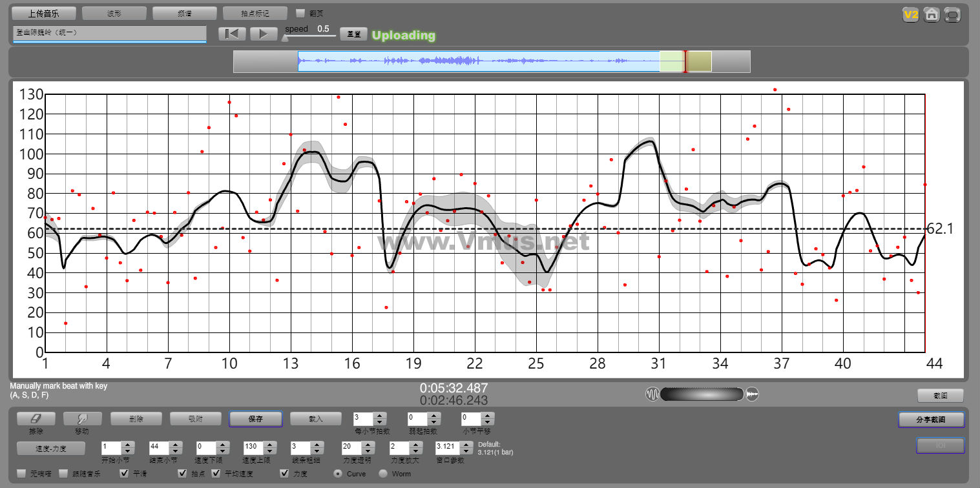Click the 速度-力度 button
980x488 pixels.
coord(51,447)
